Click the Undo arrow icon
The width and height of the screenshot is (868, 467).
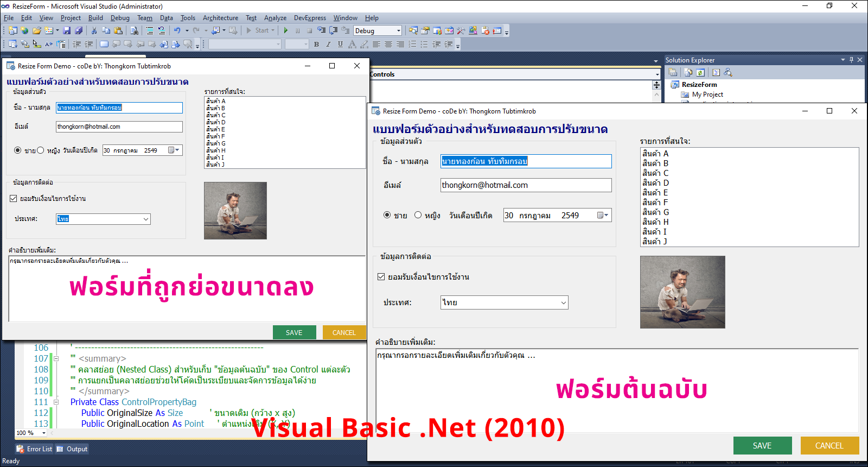point(177,30)
